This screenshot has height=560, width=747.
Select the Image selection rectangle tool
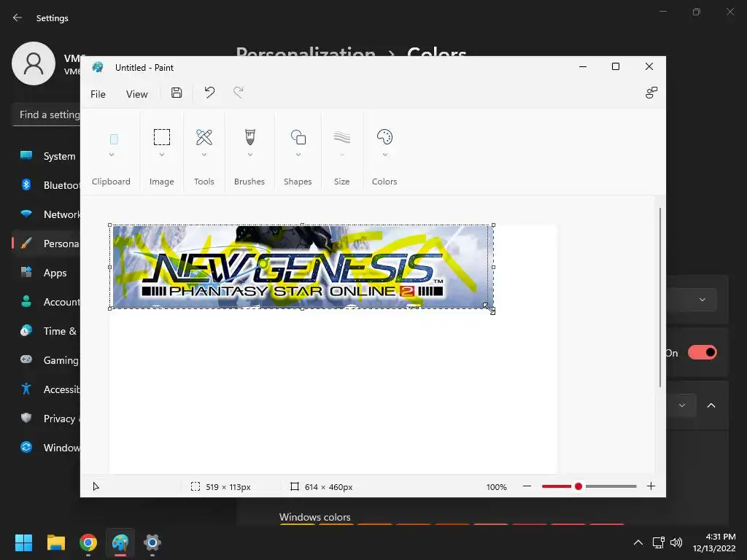point(161,137)
